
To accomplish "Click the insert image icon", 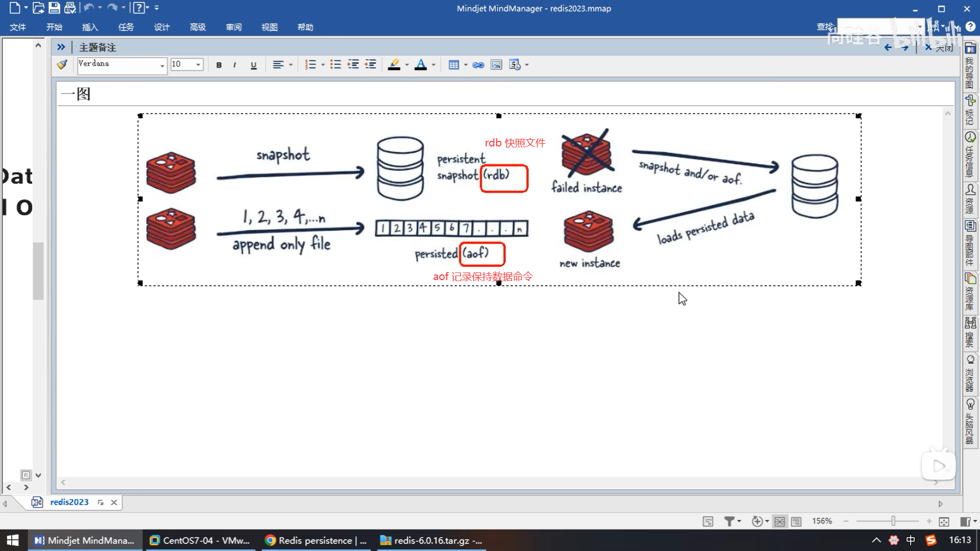I will click(x=496, y=65).
